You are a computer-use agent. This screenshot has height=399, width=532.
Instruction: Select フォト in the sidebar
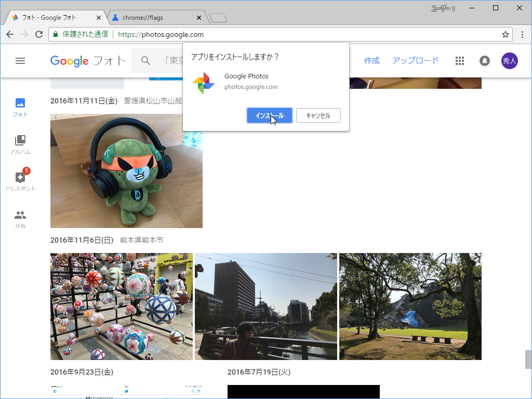point(20,107)
